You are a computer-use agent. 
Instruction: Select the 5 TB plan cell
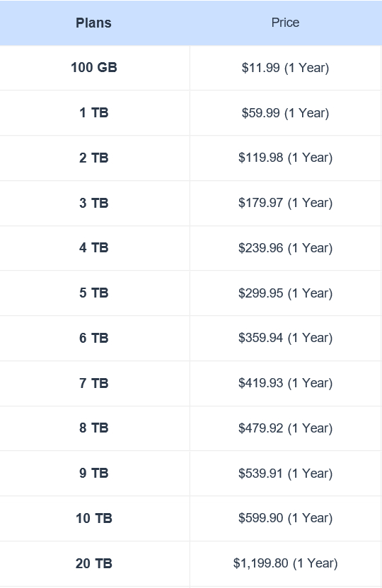94,293
